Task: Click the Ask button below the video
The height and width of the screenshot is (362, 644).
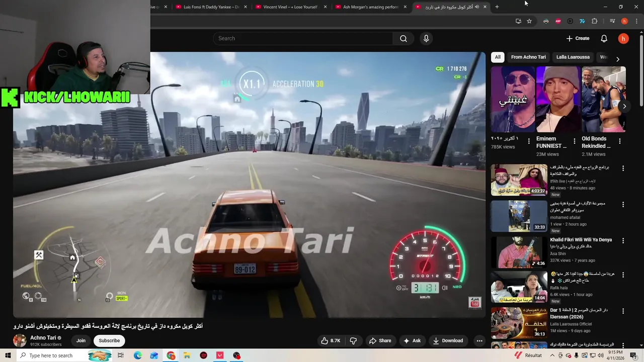Action: tap(412, 340)
